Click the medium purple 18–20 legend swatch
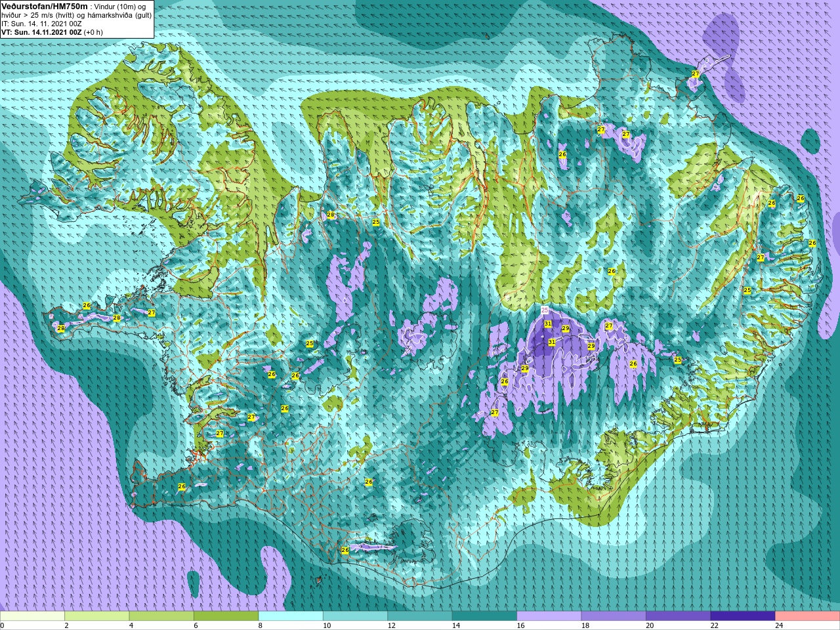840x630 pixels. click(614, 616)
